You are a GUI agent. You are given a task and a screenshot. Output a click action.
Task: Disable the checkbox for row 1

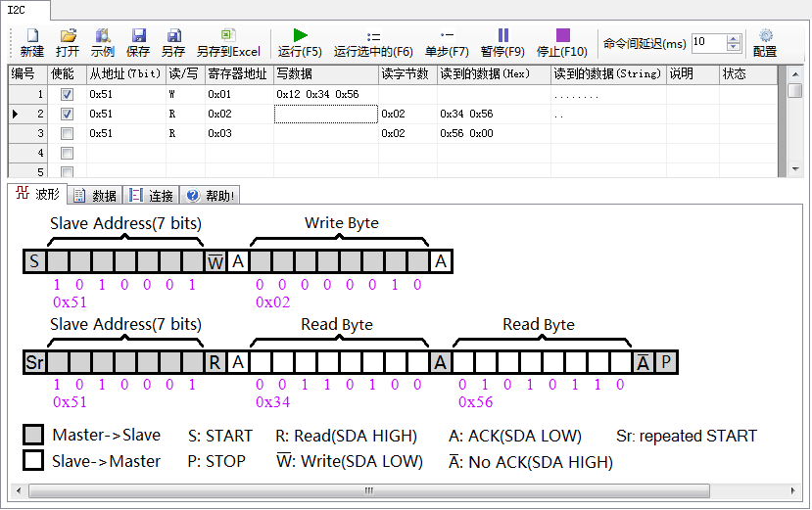67,95
